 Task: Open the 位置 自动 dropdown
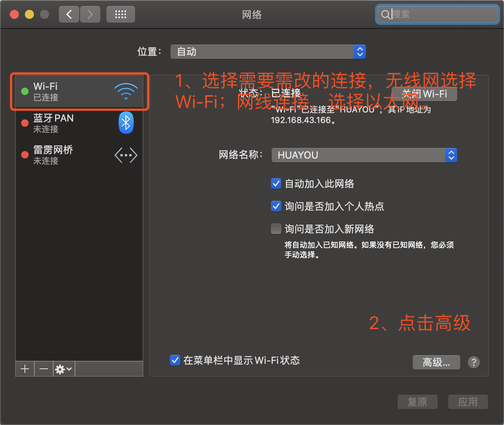pos(268,52)
